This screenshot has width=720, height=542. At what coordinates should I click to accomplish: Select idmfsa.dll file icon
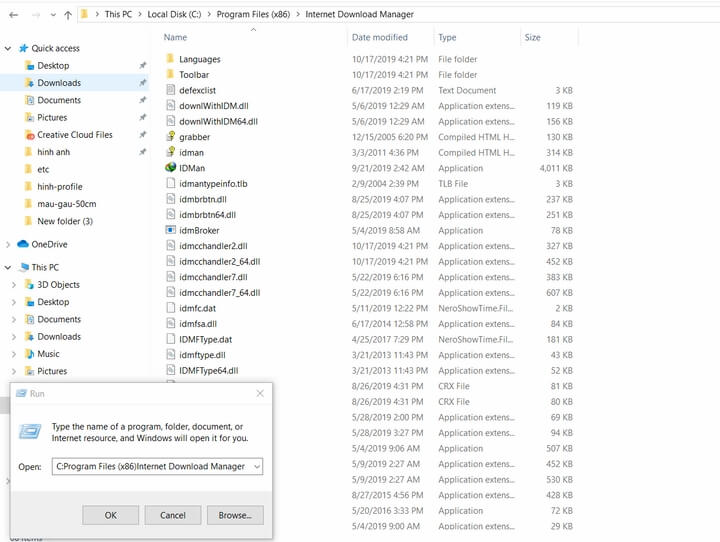[170, 323]
